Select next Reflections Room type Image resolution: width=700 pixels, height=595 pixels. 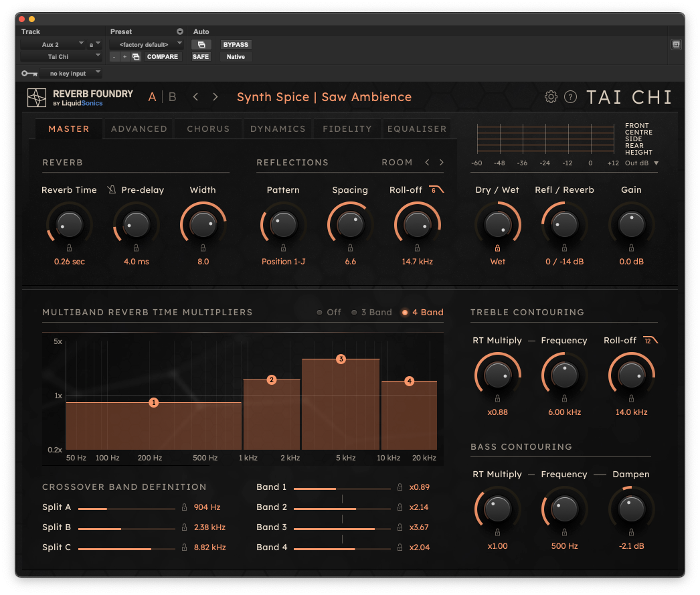click(442, 163)
